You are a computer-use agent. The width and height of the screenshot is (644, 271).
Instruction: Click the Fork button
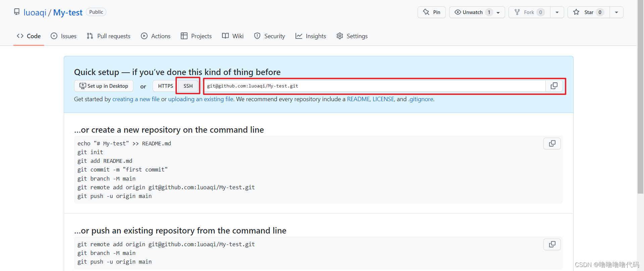point(529,12)
